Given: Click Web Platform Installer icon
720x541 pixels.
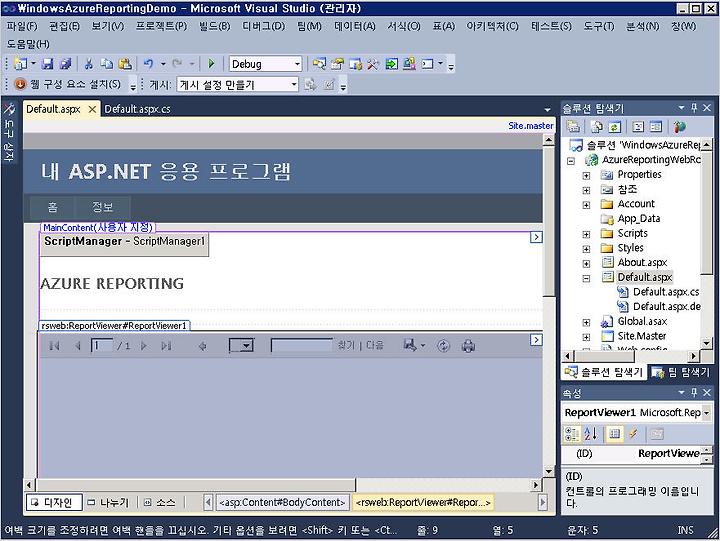Looking at the screenshot, I should [20, 85].
